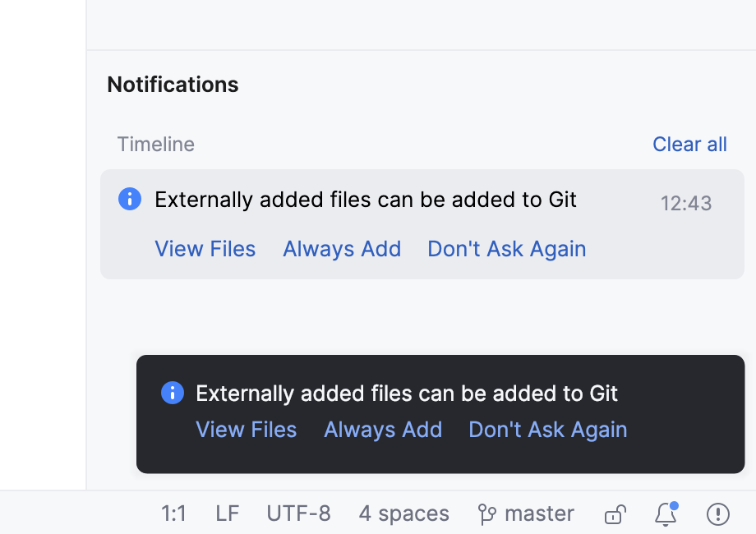Open the problems indicator icon in status bar
This screenshot has width=756, height=534.
click(x=717, y=513)
